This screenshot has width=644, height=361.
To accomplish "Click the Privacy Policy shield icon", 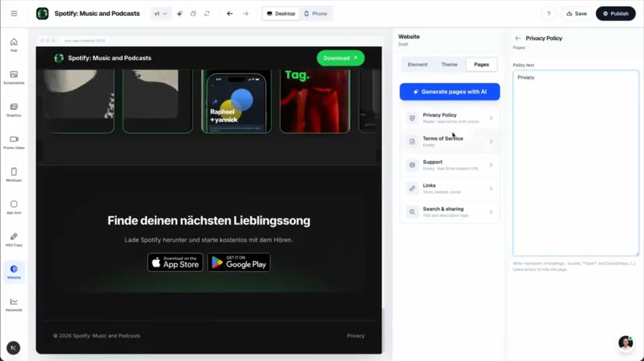I will [412, 118].
